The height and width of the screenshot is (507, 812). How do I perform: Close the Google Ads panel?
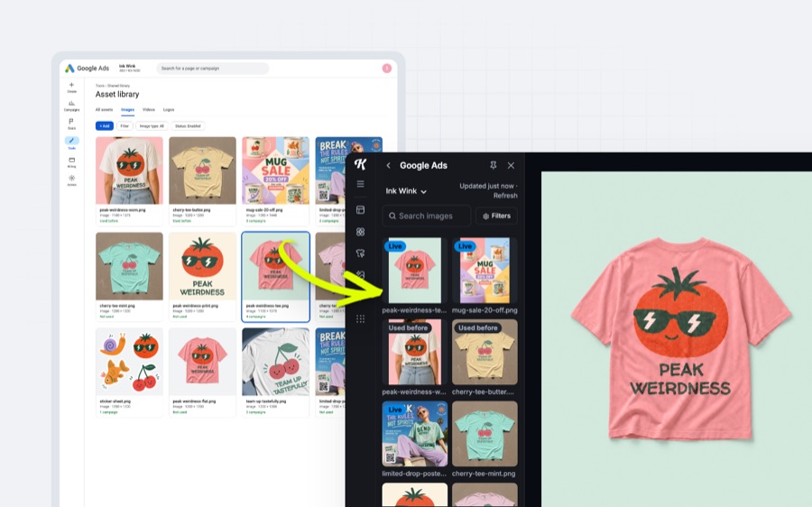pyautogui.click(x=512, y=165)
